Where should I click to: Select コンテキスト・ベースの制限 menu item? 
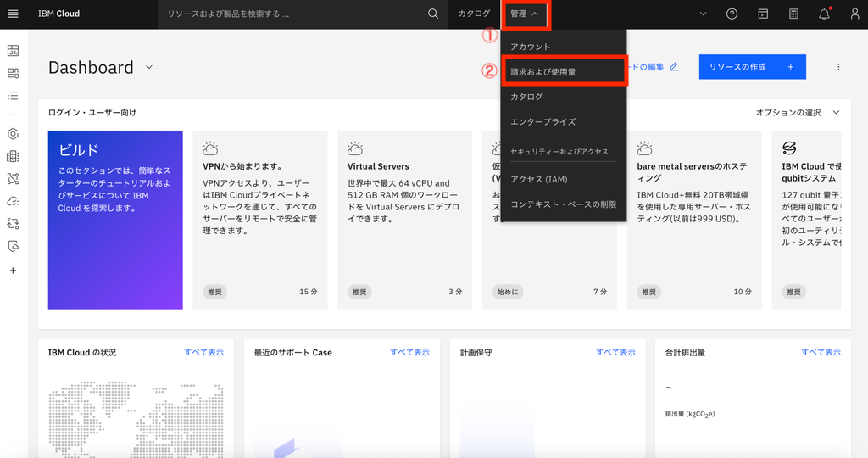[x=564, y=204]
